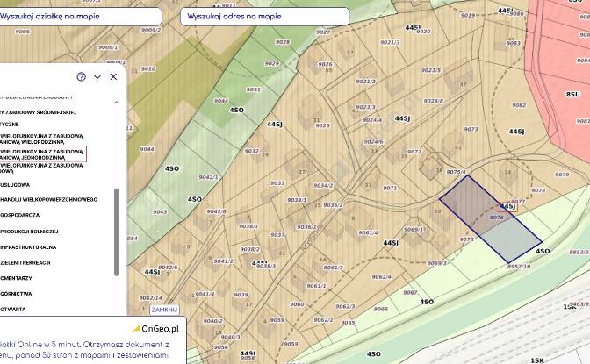Select legend entry 'HANDLU WIELKOPOWIERZCHNIOWEGO'
590x364 pixels.
pyautogui.click(x=49, y=200)
